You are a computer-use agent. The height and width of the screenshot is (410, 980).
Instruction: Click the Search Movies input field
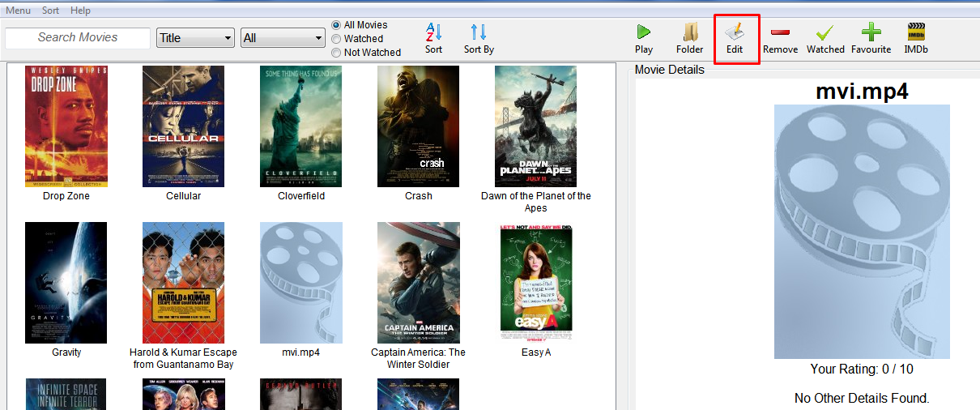pyautogui.click(x=78, y=38)
